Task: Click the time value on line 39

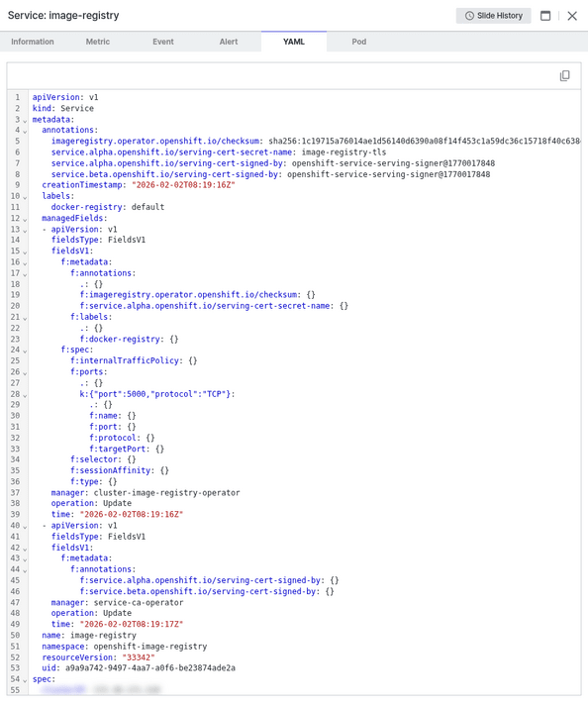Action: [x=132, y=514]
